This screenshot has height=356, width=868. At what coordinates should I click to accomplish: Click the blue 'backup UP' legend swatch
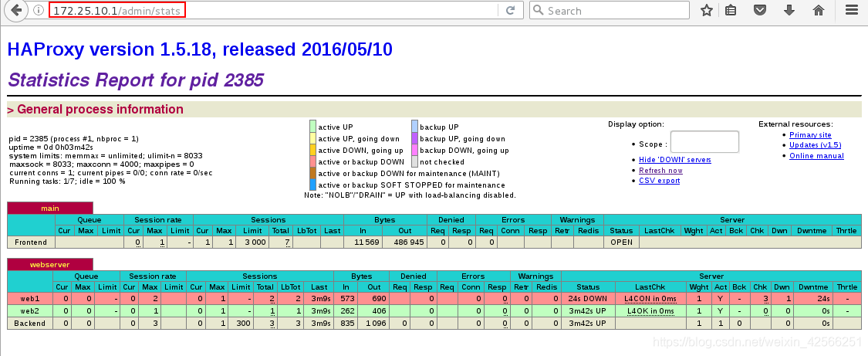[x=414, y=127]
